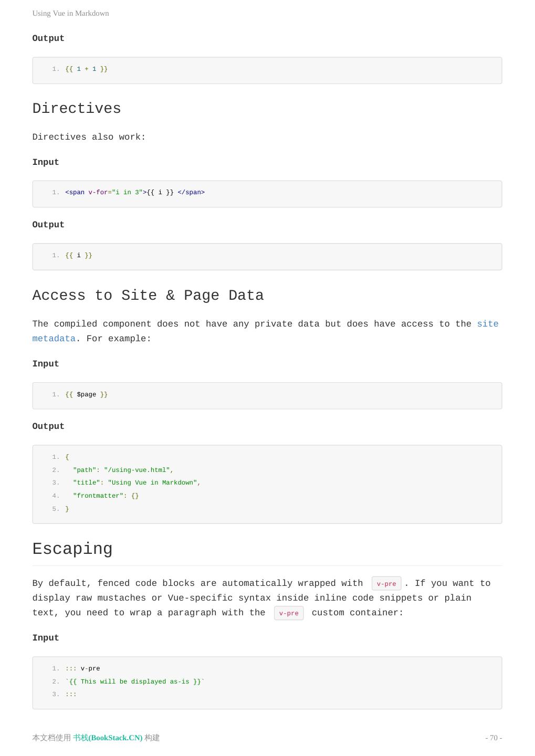Click the first v-pre inline code badge
The width and height of the screenshot is (535, 756).
click(x=386, y=584)
